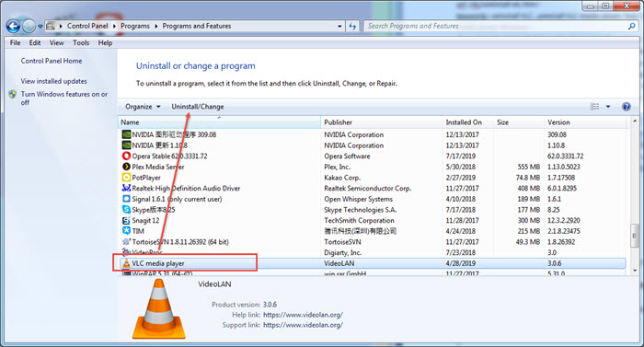The image size is (644, 347).
Task: Click Programs and Features breadcrumb
Action: pyautogui.click(x=197, y=26)
